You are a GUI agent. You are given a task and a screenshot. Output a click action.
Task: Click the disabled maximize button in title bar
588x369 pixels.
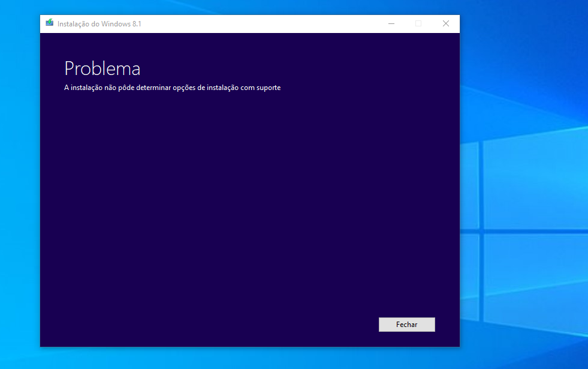click(418, 23)
